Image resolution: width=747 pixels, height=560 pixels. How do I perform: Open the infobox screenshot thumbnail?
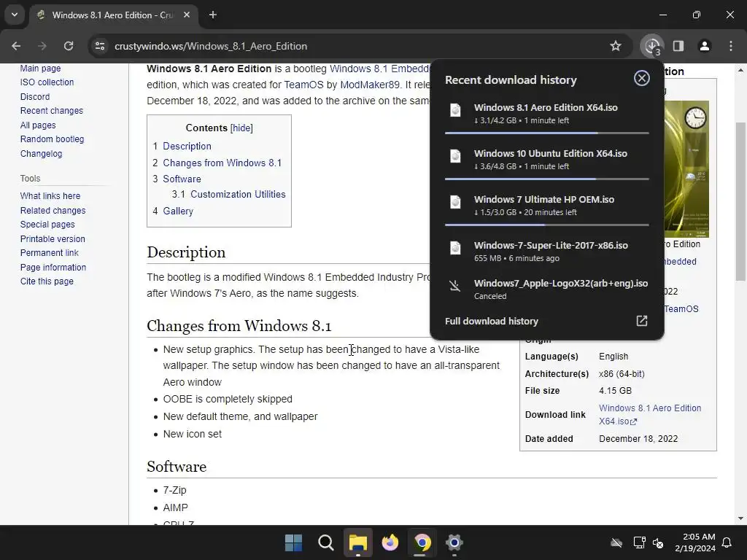(686, 168)
